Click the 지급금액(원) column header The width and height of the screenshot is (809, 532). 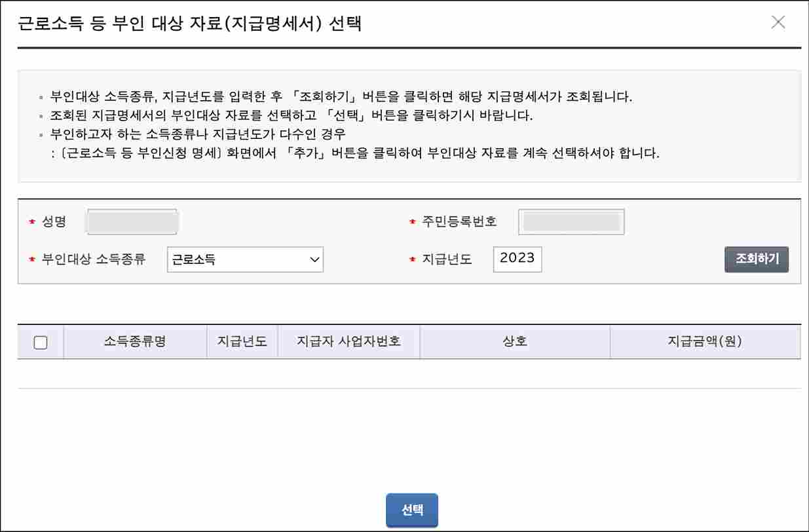pos(704,341)
